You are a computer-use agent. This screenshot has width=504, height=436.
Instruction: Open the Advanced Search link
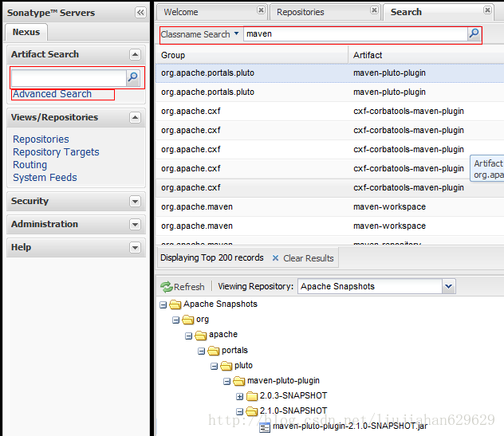[53, 94]
